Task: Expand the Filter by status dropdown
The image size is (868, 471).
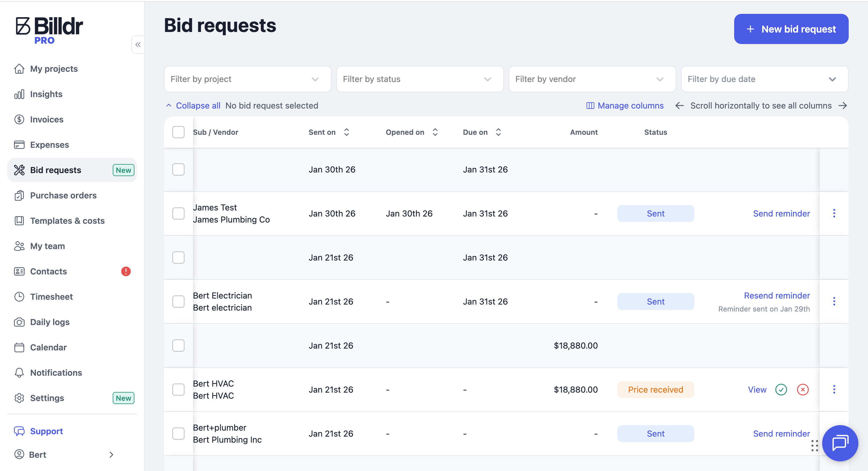Action: click(420, 79)
